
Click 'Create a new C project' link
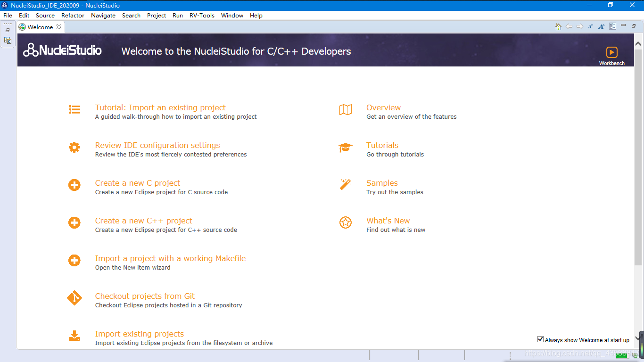(138, 183)
